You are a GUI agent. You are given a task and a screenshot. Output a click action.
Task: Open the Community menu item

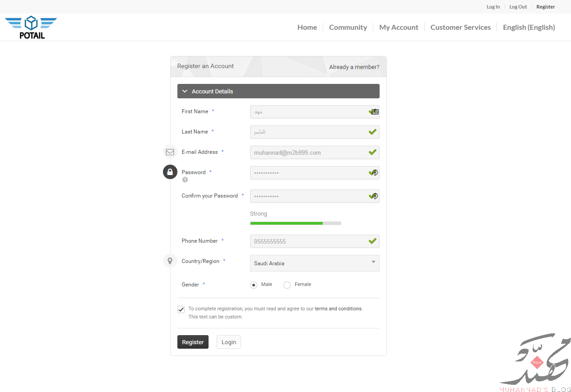348,27
